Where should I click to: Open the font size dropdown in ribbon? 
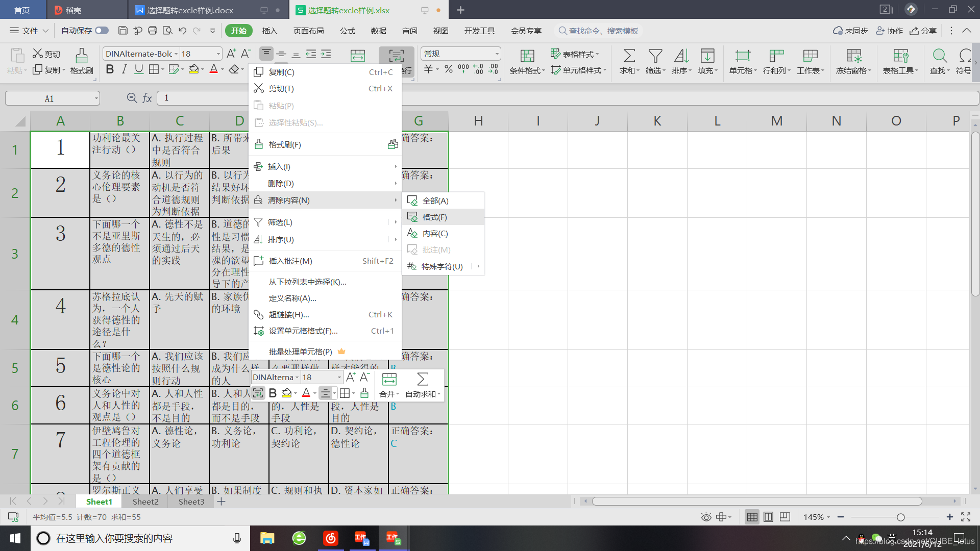pyautogui.click(x=218, y=54)
